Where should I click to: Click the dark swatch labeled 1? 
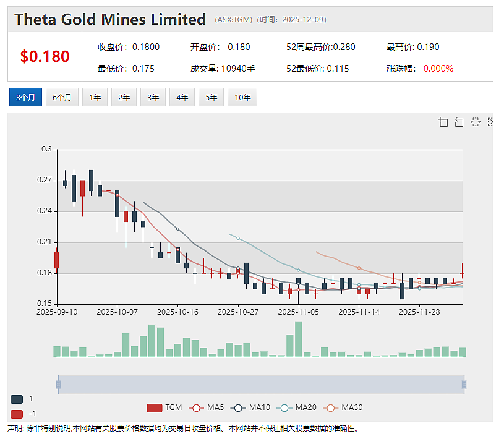[x=17, y=399]
